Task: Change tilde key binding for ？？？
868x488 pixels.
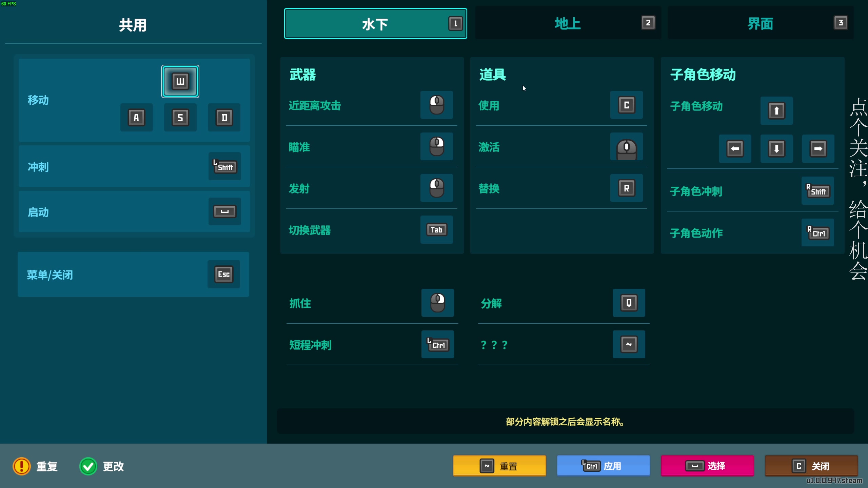Action: tap(629, 344)
